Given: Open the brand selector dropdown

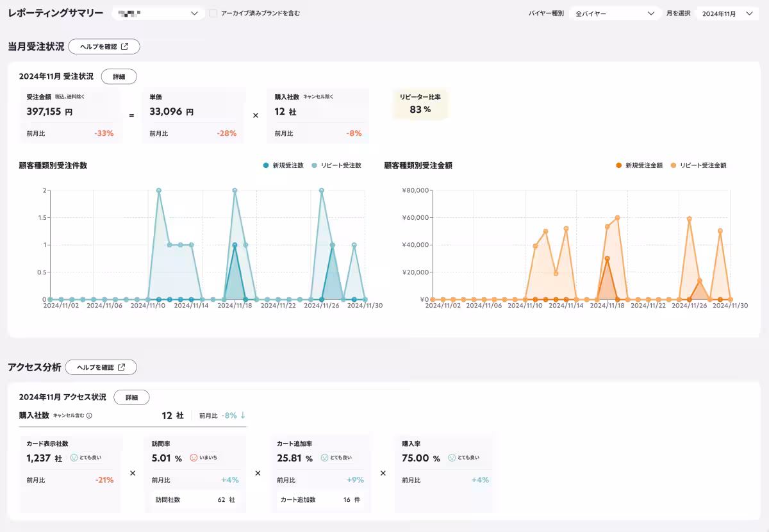Looking at the screenshot, I should pyautogui.click(x=158, y=13).
